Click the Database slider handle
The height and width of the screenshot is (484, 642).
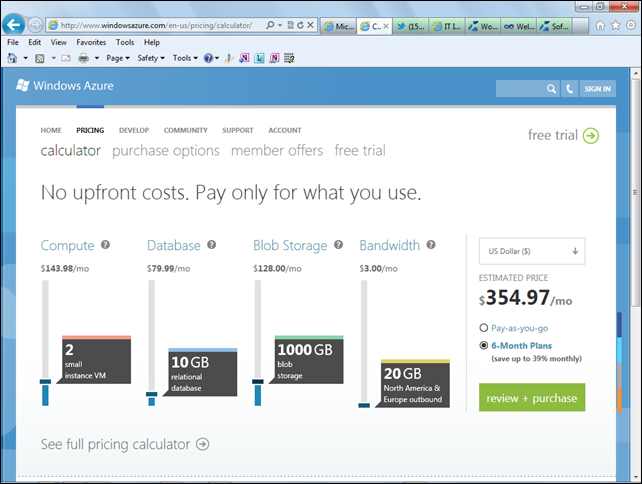[151, 394]
